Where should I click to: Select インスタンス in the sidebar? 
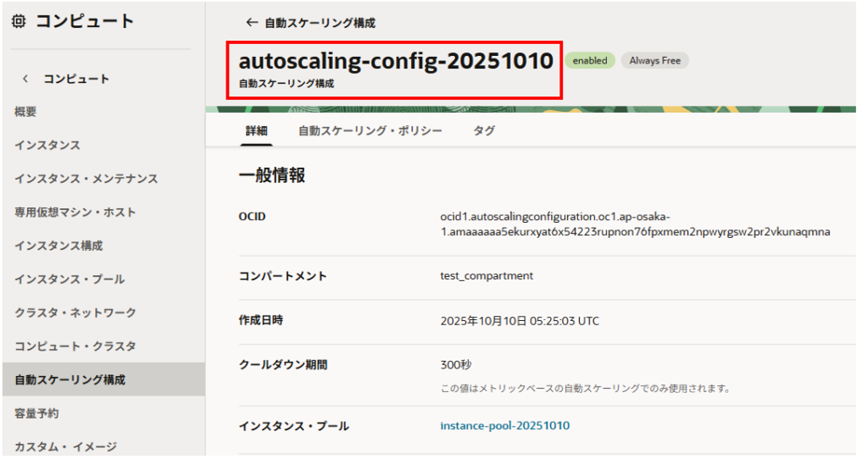pos(47,146)
